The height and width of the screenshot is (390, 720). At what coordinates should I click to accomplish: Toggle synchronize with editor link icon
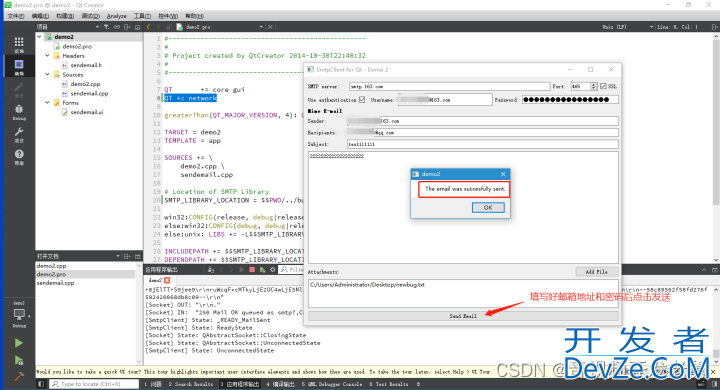coord(117,27)
